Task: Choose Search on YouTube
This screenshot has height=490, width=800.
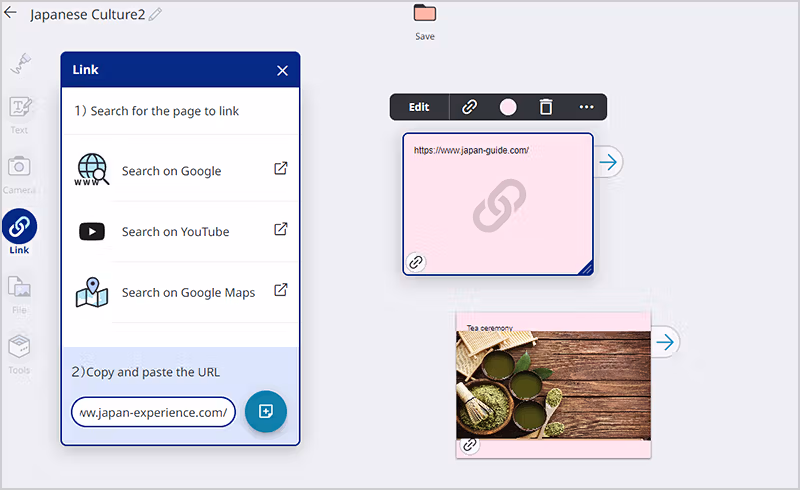Action: click(175, 232)
